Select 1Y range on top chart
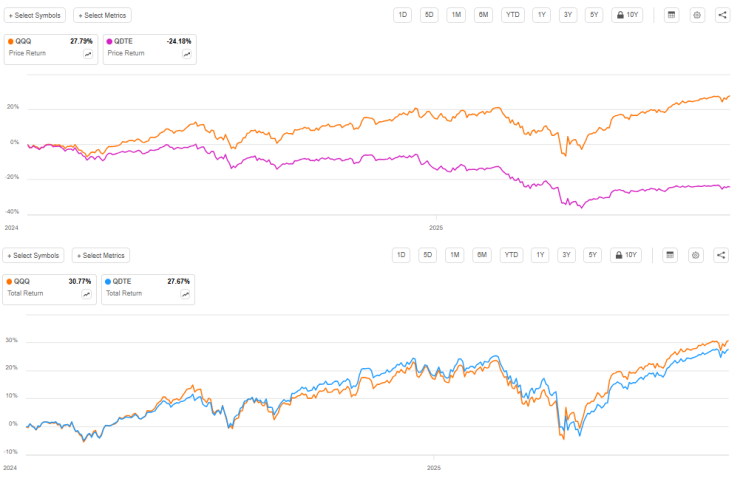This screenshot has height=484, width=743. tap(542, 15)
